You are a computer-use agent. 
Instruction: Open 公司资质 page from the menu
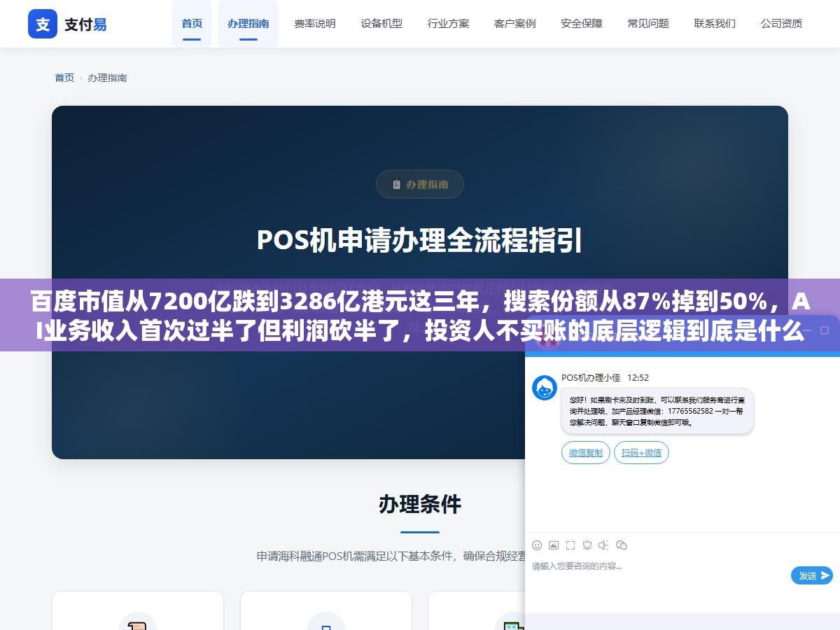pyautogui.click(x=782, y=23)
